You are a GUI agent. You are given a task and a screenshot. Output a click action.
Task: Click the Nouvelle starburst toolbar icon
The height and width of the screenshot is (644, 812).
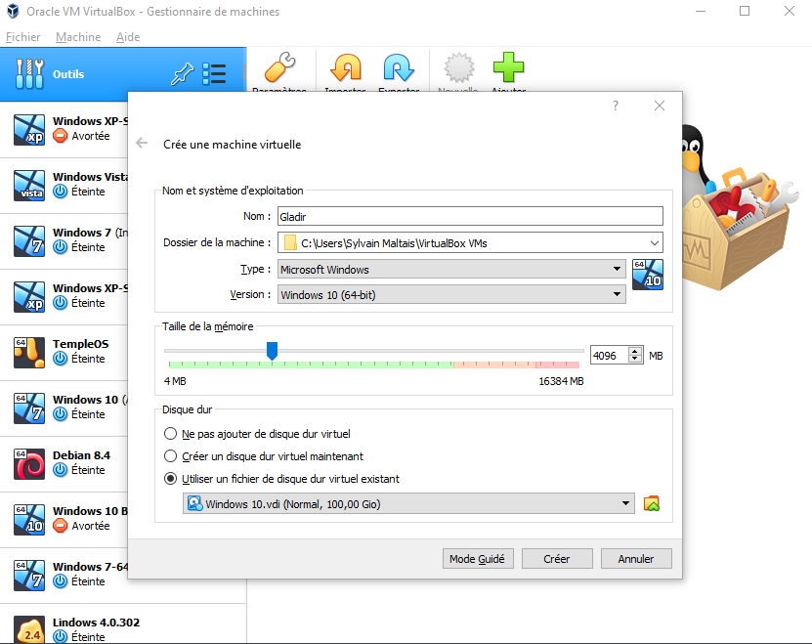[x=459, y=67]
